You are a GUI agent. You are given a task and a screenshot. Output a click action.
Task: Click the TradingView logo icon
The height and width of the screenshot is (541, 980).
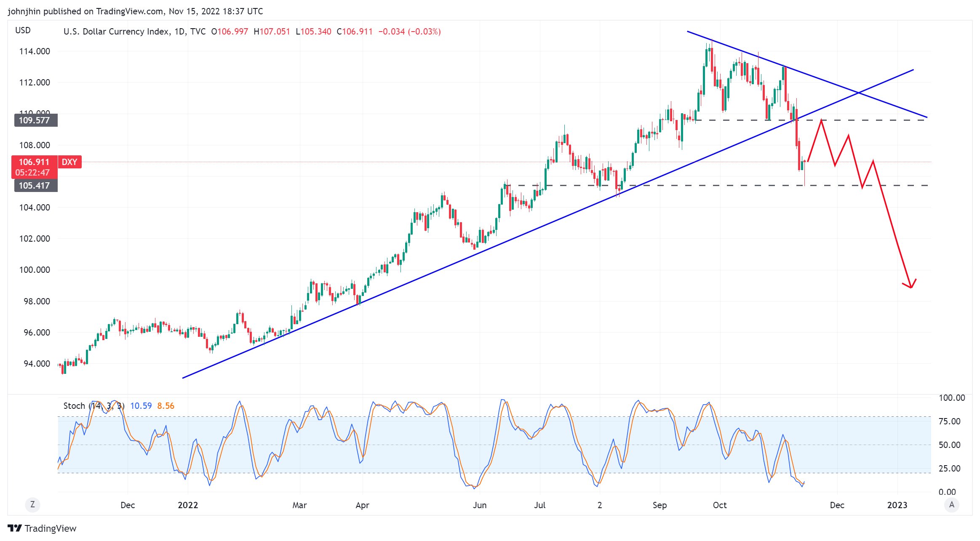click(x=14, y=528)
